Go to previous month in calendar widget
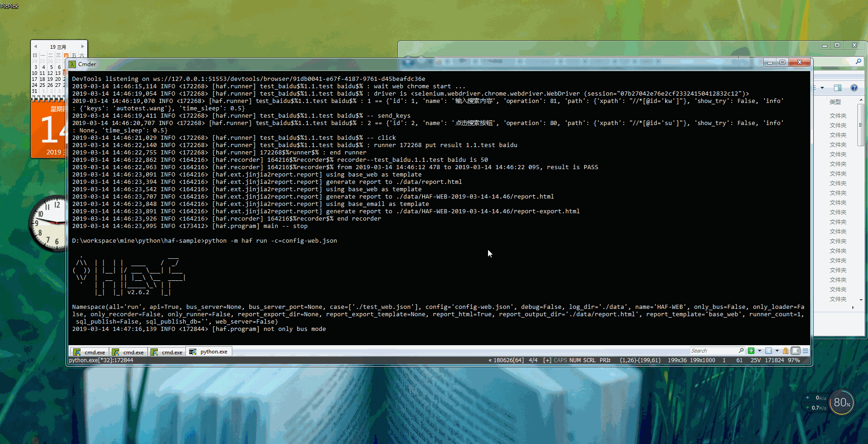Screen dimensions: 868x444 tap(35, 46)
